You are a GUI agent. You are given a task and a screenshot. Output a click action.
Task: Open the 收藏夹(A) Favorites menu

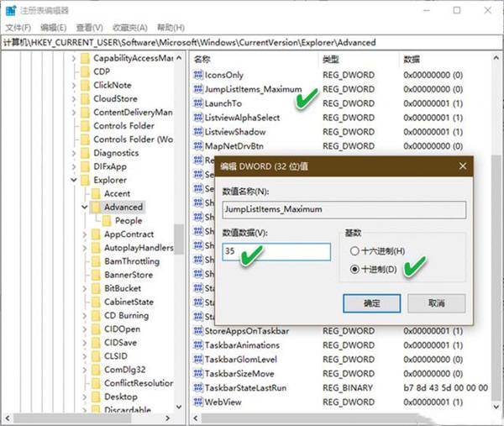(x=130, y=28)
